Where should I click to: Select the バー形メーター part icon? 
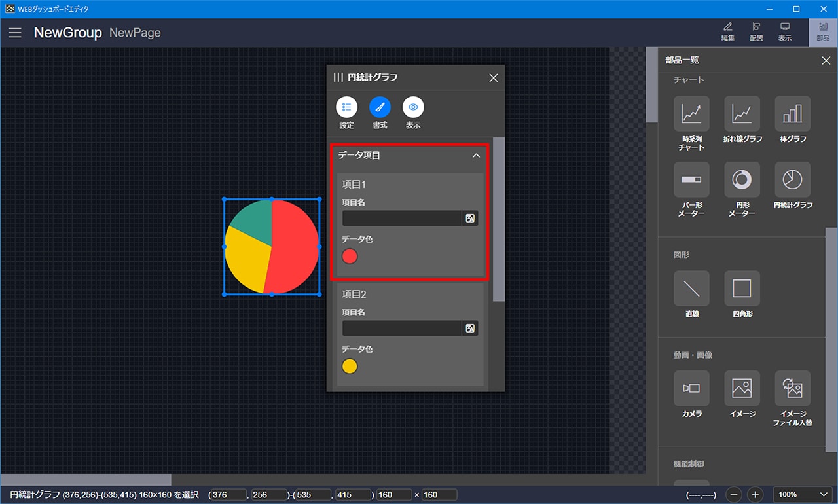coord(691,180)
